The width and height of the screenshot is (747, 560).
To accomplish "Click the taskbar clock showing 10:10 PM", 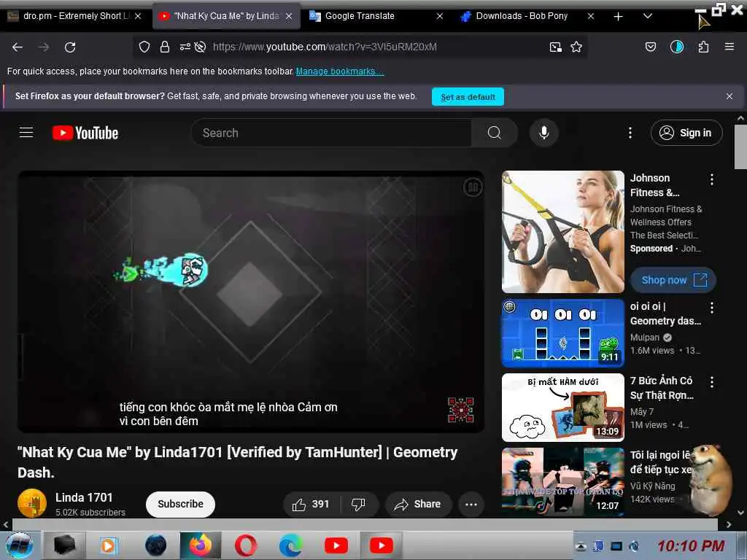I will coord(691,545).
